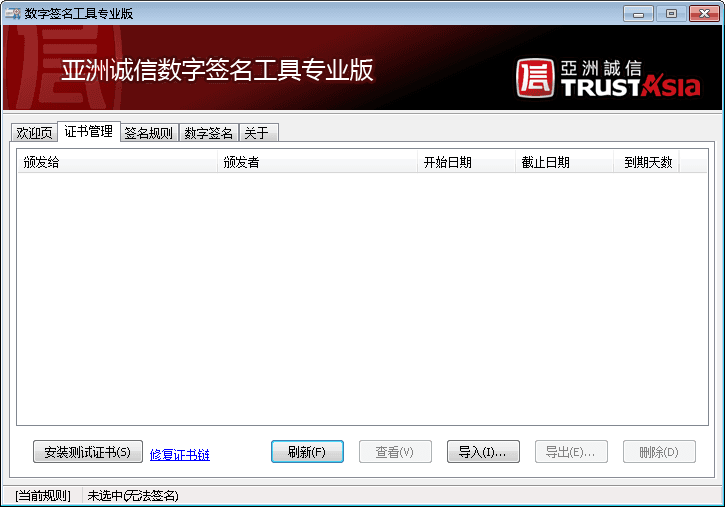Click the 导入(I)... button
Viewport: 725px width, 507px height.
482,452
